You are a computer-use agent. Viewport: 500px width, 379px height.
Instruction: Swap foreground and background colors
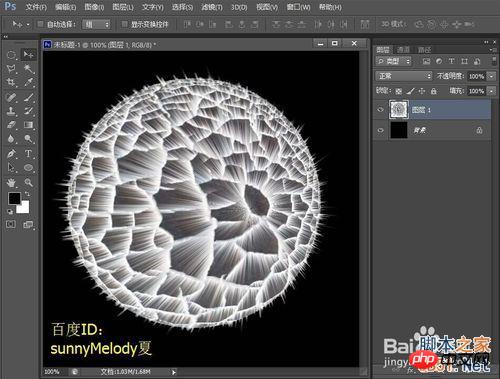coord(27,193)
